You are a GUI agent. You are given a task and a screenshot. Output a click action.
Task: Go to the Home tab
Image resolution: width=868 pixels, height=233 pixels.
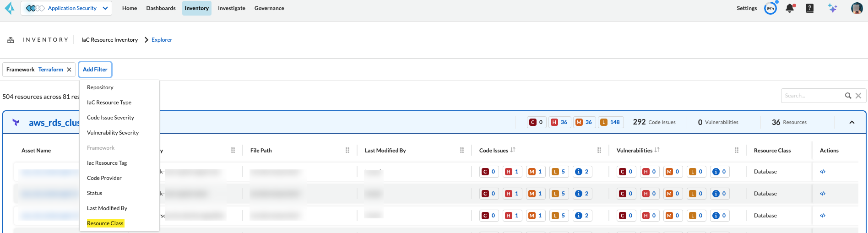[x=130, y=8]
